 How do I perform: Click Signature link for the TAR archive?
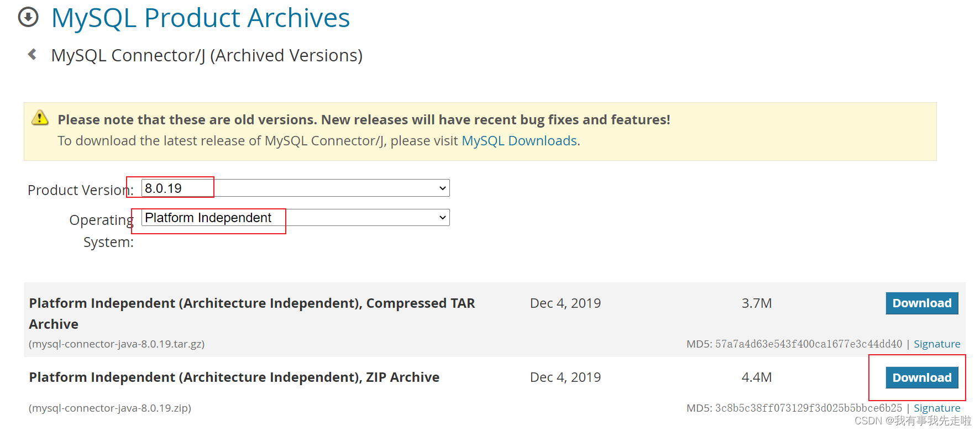[x=937, y=344]
